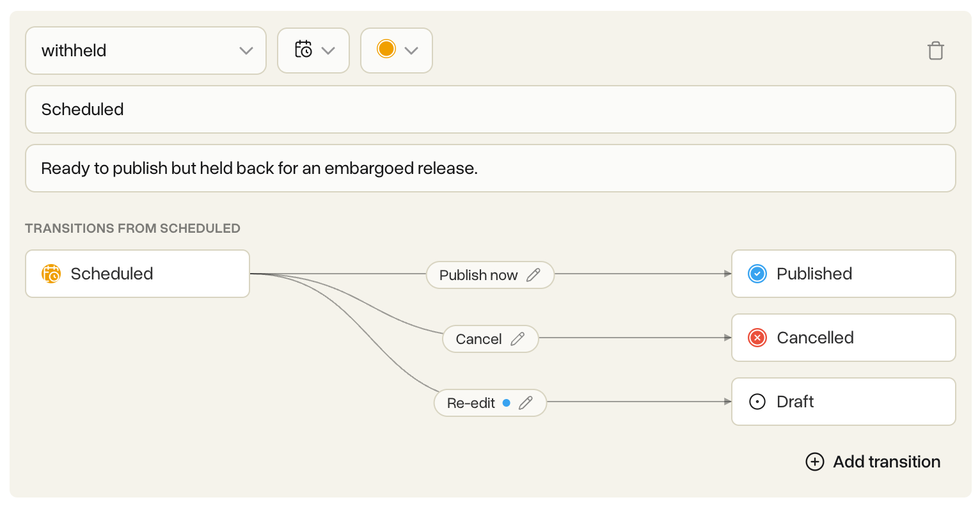
Task: Click Add transition button
Action: 873,462
